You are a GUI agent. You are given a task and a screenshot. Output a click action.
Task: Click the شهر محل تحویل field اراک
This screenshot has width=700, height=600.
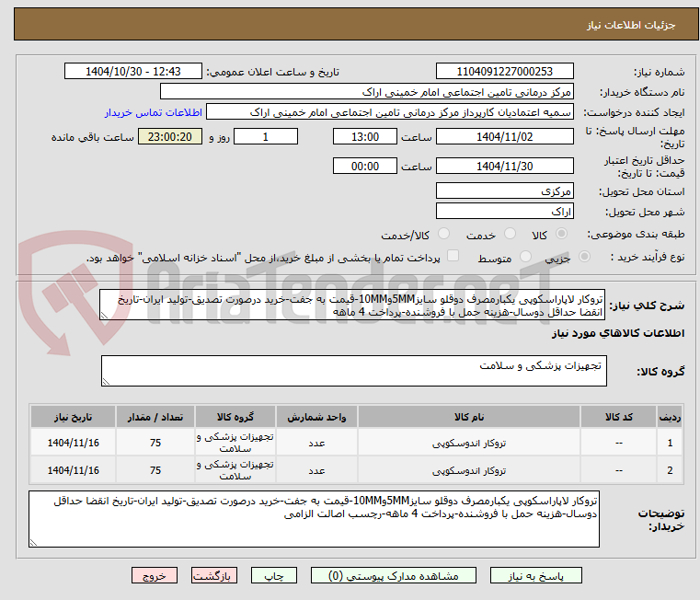coord(504,211)
